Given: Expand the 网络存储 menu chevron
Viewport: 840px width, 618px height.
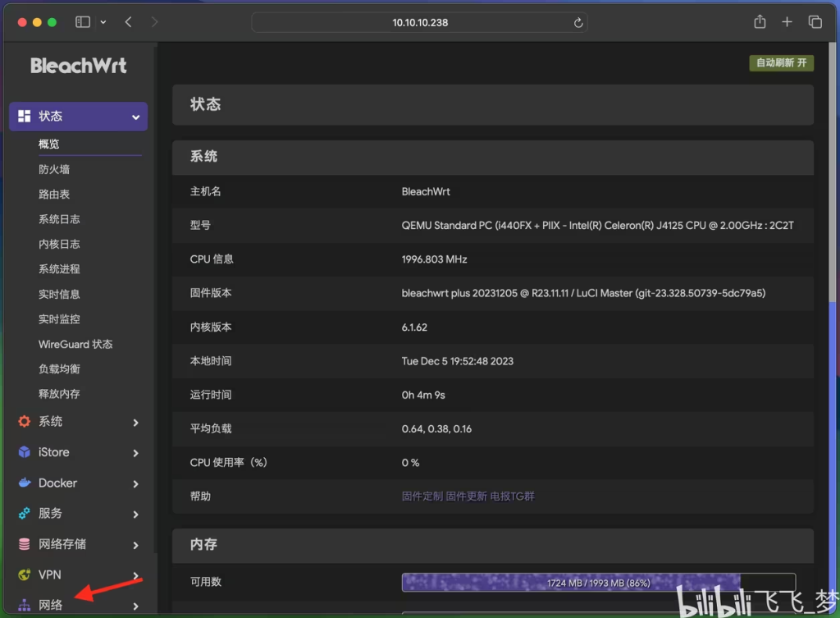Looking at the screenshot, I should point(135,545).
